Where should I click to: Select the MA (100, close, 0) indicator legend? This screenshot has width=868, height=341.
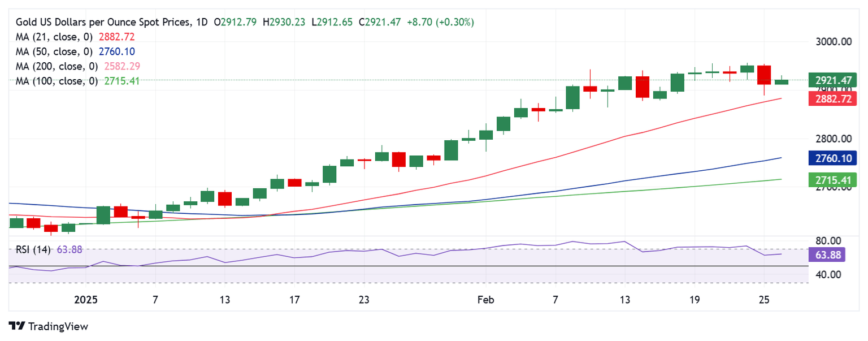pyautogui.click(x=57, y=81)
